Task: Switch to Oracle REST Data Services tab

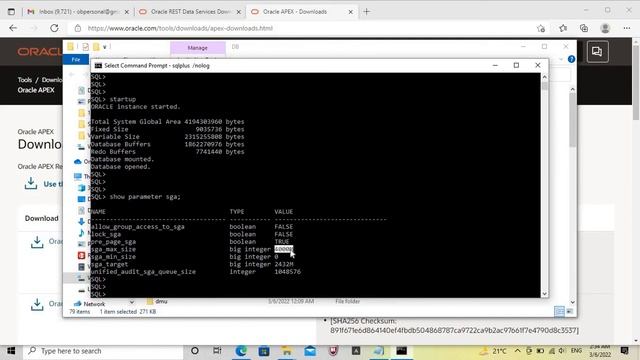Action: 190,12
